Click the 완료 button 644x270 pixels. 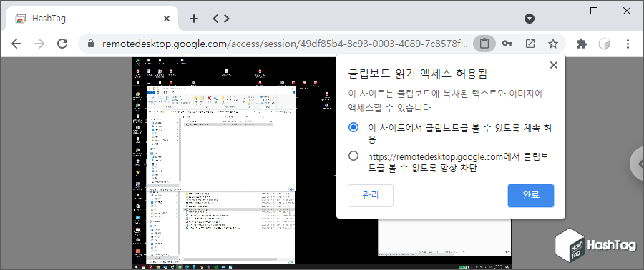point(531,196)
